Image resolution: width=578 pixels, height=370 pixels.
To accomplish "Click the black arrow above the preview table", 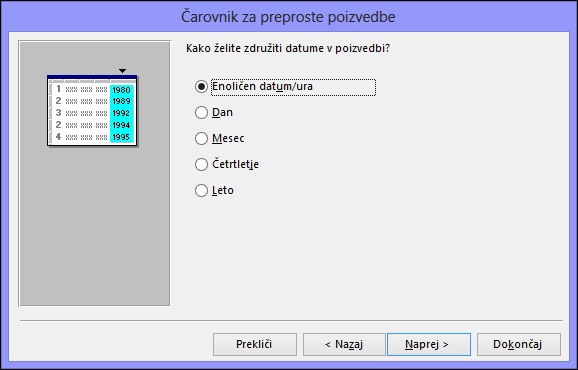I will [122, 71].
